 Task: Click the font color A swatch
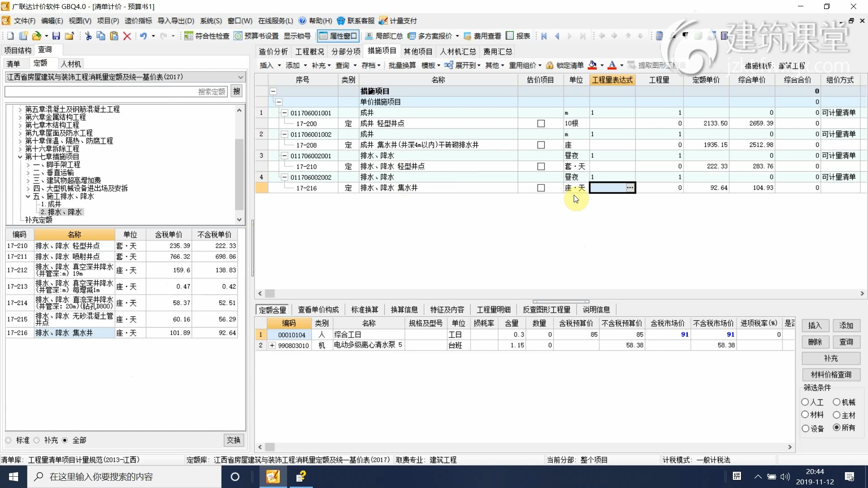(612, 66)
